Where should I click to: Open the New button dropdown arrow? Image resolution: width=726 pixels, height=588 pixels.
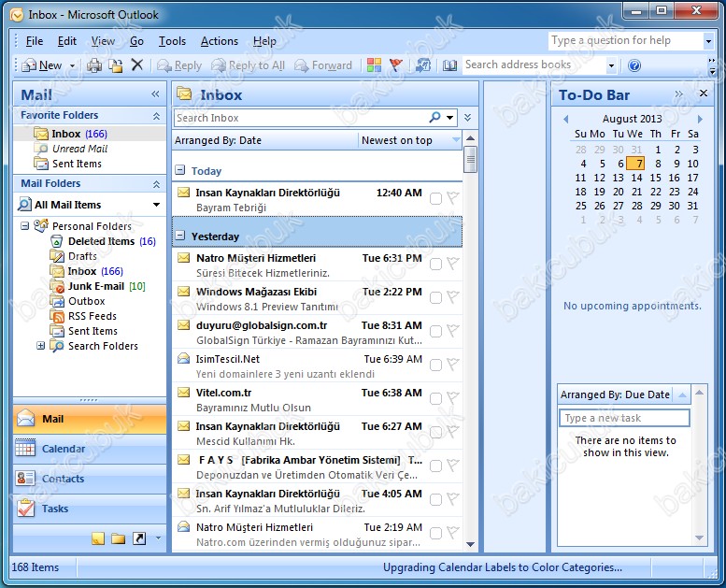coord(72,65)
